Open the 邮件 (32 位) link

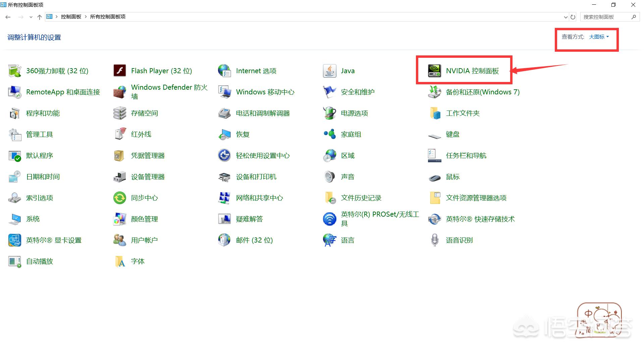(255, 240)
